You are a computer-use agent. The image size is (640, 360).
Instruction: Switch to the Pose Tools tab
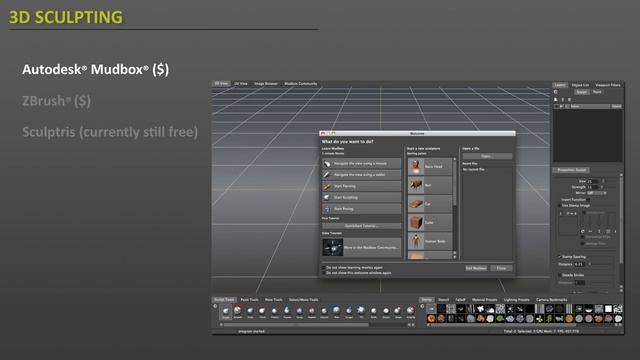[x=273, y=300]
